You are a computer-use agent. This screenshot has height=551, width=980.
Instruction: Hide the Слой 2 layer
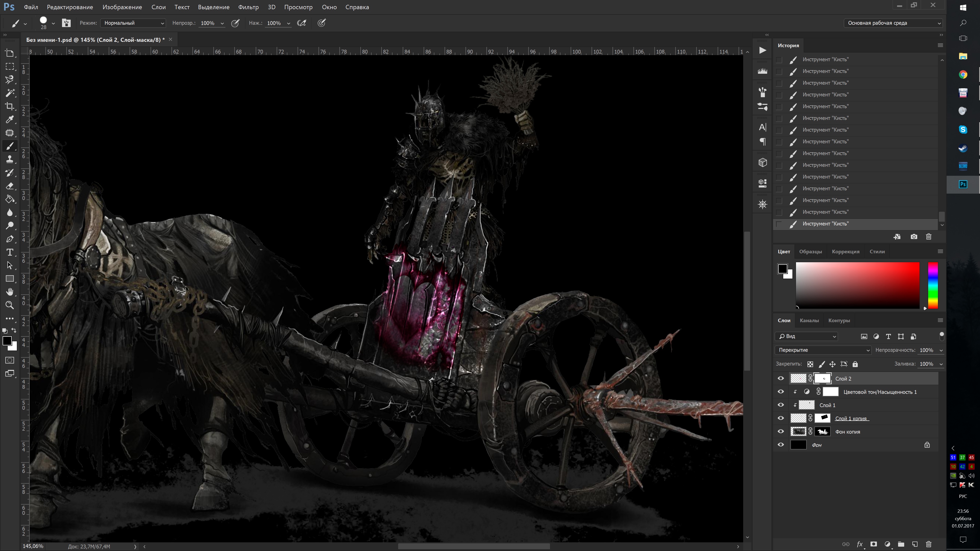(781, 378)
